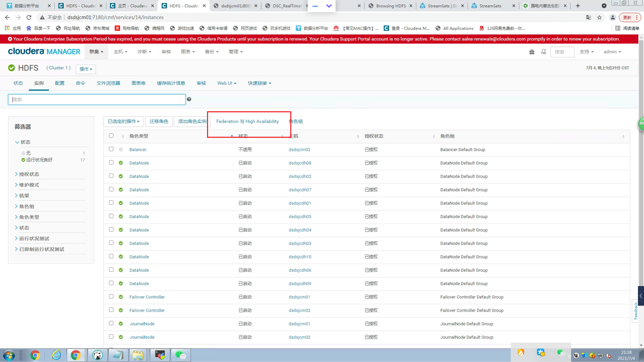Open the 主机 dropdown menu

[x=120, y=52]
